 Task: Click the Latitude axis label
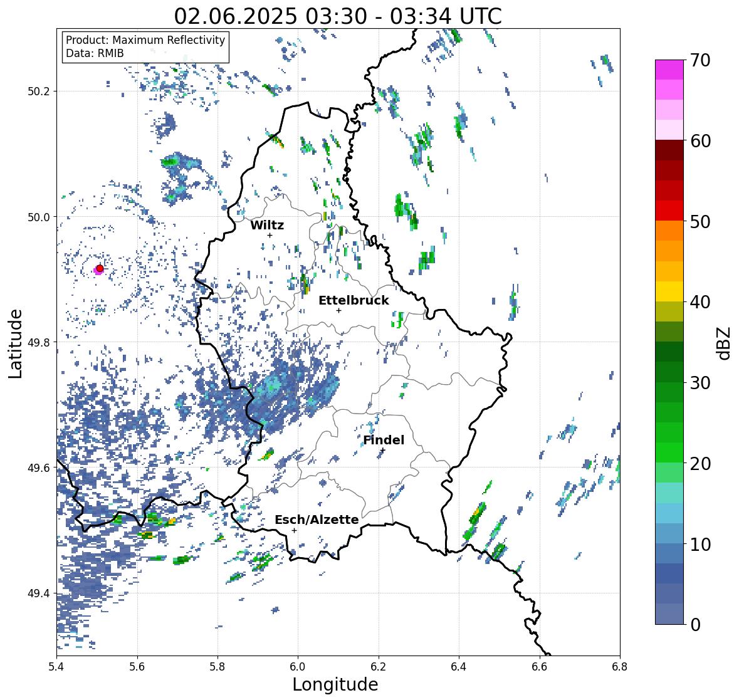coord(15,343)
